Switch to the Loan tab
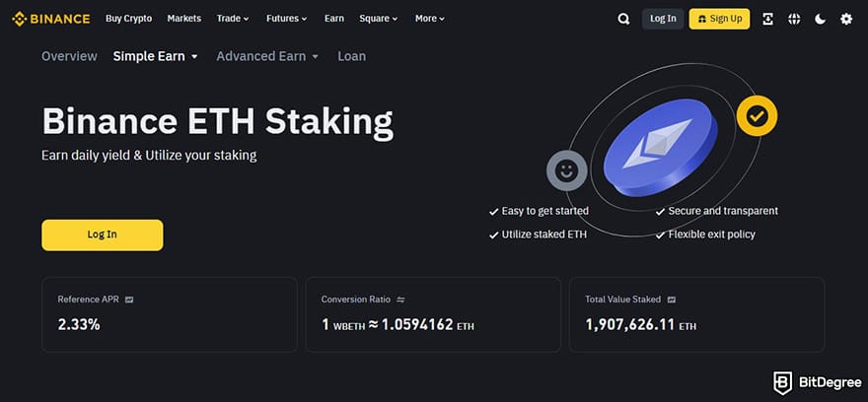 (x=351, y=56)
